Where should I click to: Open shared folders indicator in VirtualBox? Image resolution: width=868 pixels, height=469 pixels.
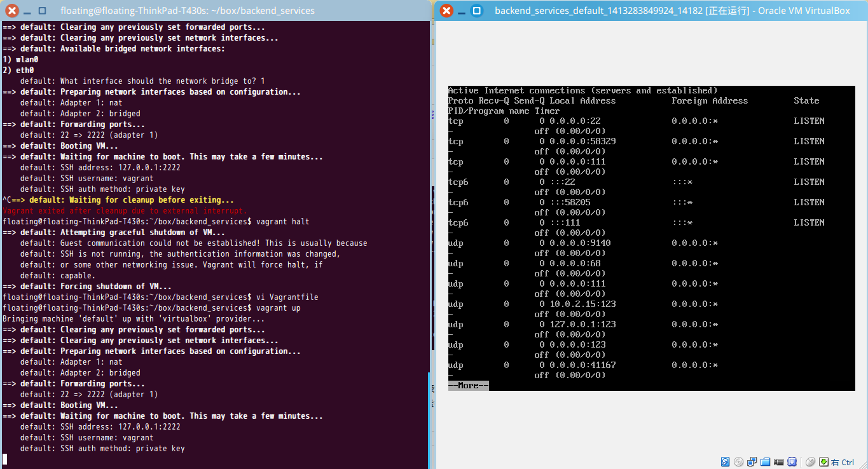click(765, 461)
